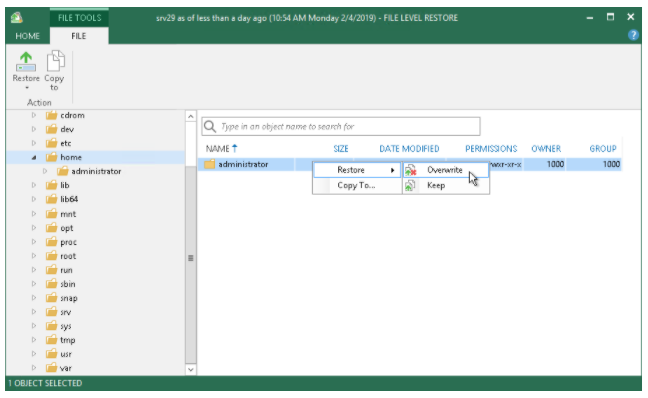Choose Keep in the restore submenu

click(x=446, y=186)
